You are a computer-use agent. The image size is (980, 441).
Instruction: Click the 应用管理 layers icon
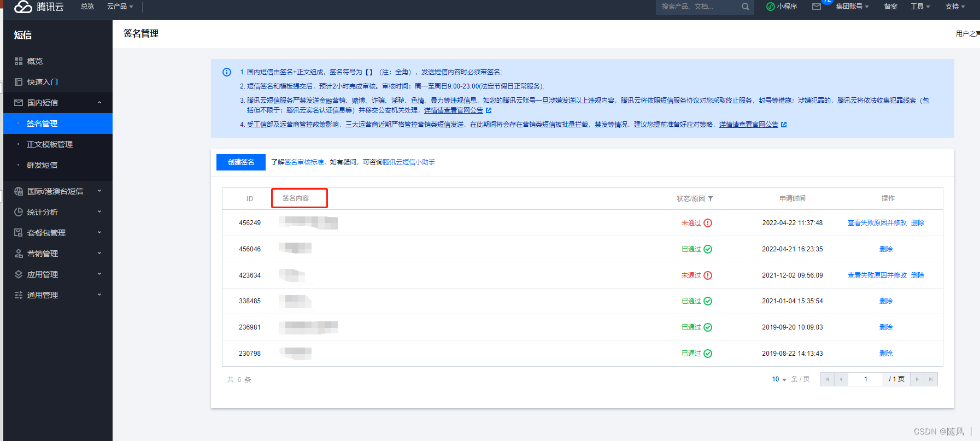pos(19,274)
